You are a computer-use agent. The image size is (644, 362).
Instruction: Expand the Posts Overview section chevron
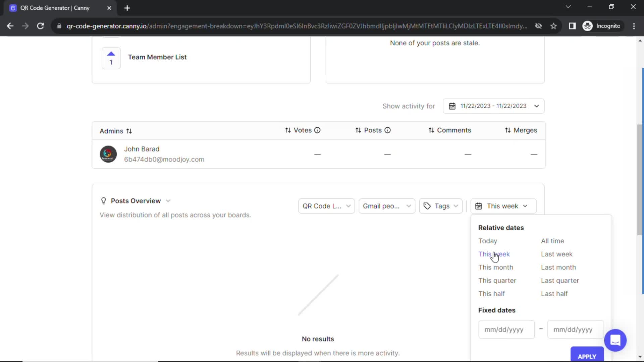pyautogui.click(x=168, y=201)
